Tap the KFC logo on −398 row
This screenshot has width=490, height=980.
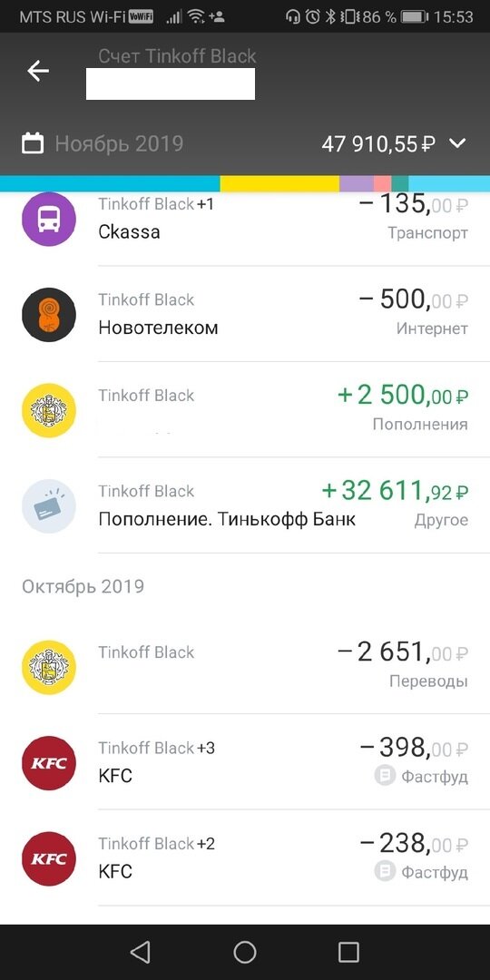pyautogui.click(x=49, y=762)
